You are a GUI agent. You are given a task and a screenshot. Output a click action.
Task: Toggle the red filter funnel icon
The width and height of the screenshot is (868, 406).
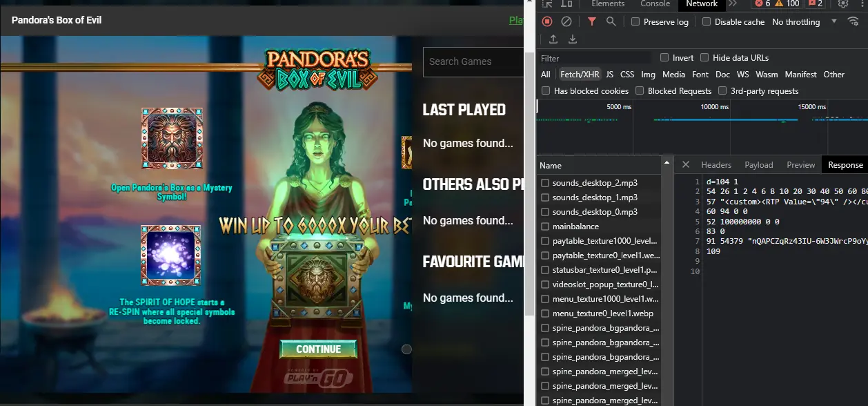coord(591,21)
